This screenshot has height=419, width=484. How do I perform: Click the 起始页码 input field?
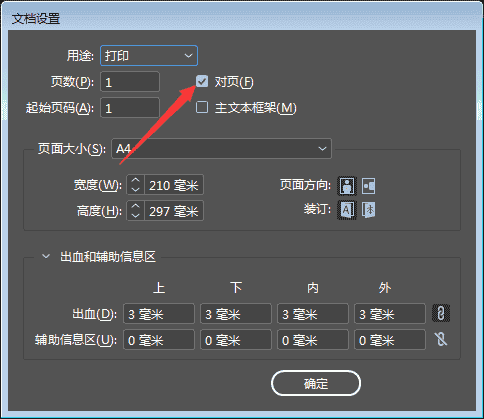point(130,108)
